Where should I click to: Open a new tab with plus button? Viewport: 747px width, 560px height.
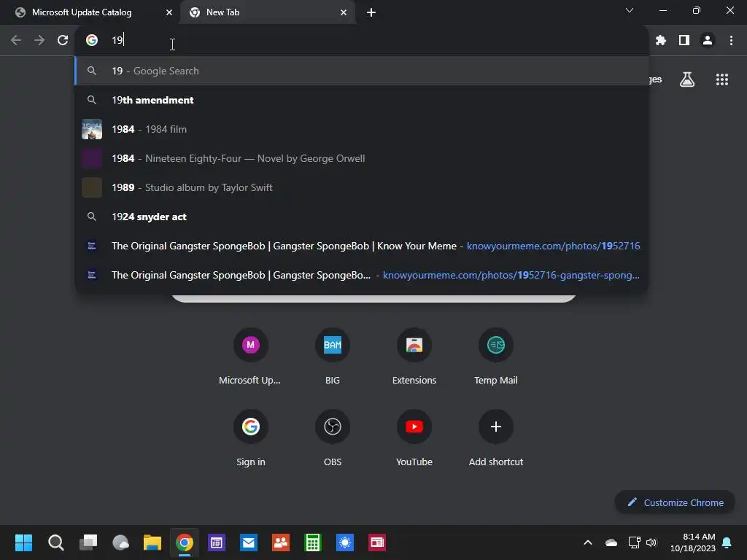(x=371, y=12)
